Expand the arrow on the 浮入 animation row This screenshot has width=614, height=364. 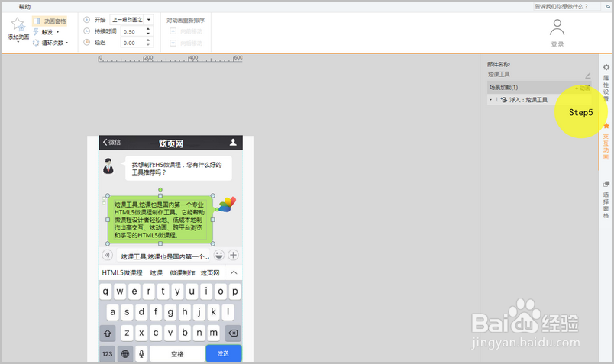(490, 100)
